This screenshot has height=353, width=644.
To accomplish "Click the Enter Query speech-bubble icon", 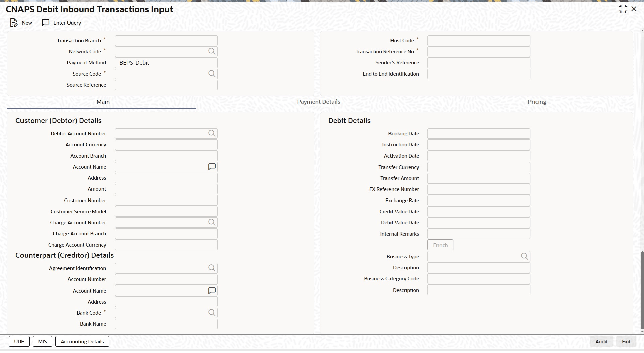I will click(x=46, y=23).
